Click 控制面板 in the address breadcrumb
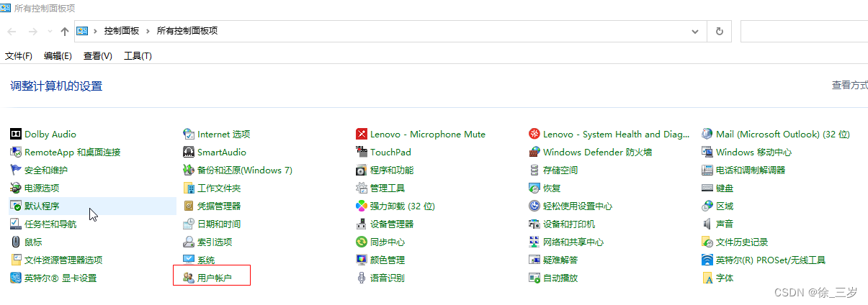 [x=122, y=31]
